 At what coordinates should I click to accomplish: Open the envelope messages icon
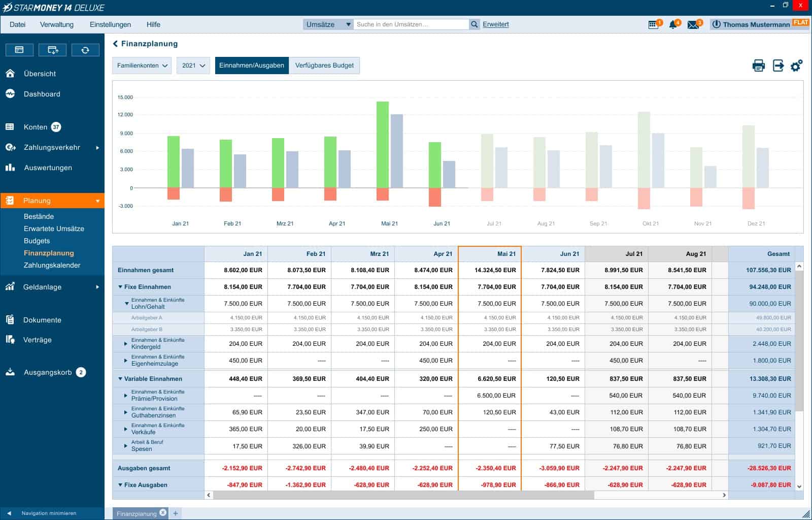[693, 24]
